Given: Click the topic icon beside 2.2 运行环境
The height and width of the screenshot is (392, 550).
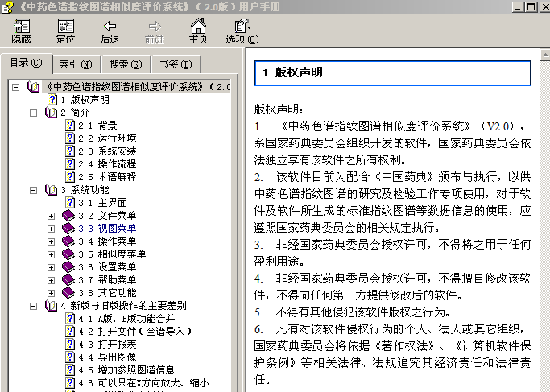Looking at the screenshot, I should click(70, 138).
